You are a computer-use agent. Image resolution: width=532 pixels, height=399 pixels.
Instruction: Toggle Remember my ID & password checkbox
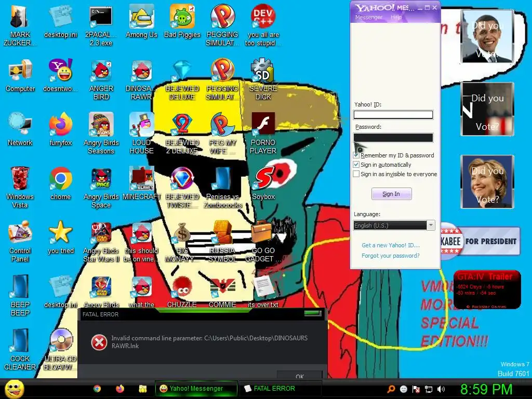[x=356, y=155]
